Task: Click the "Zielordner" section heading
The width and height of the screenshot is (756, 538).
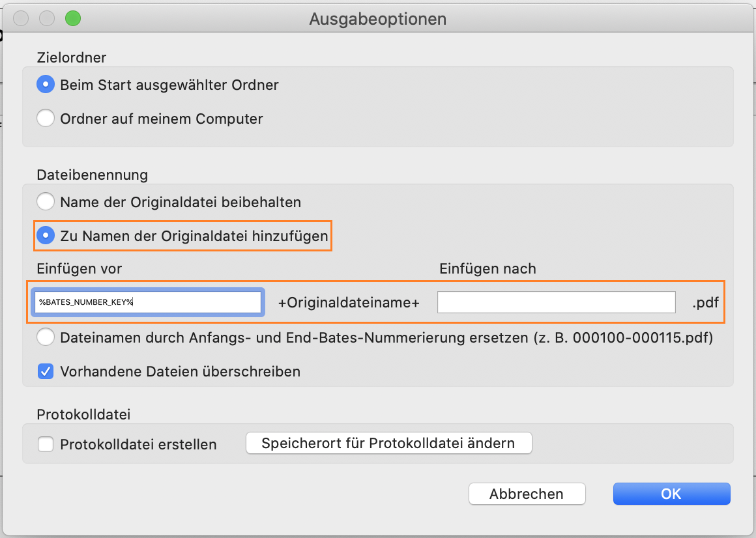Action: tap(72, 58)
